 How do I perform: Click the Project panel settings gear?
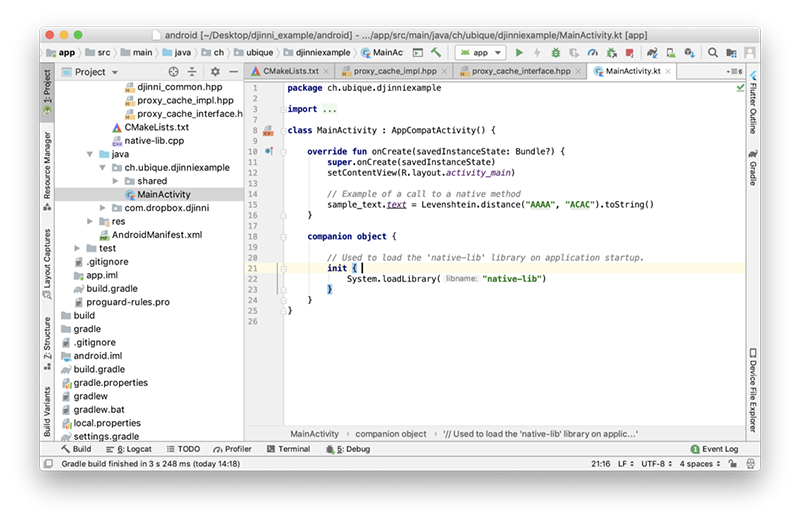214,72
